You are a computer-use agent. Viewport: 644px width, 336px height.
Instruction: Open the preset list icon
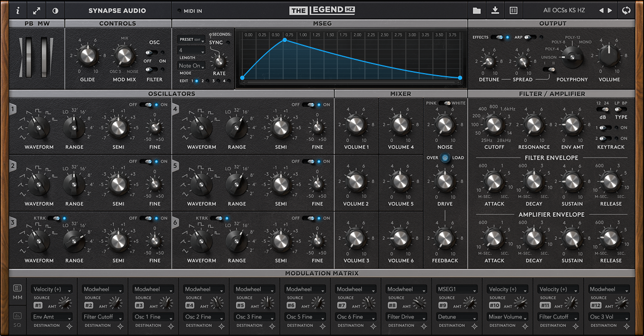pos(513,10)
